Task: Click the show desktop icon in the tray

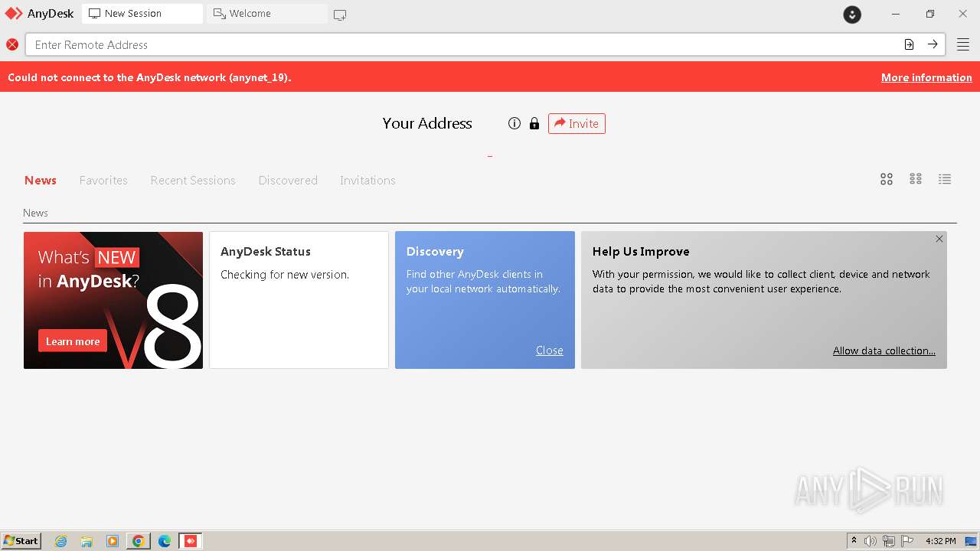Action: coord(971,541)
